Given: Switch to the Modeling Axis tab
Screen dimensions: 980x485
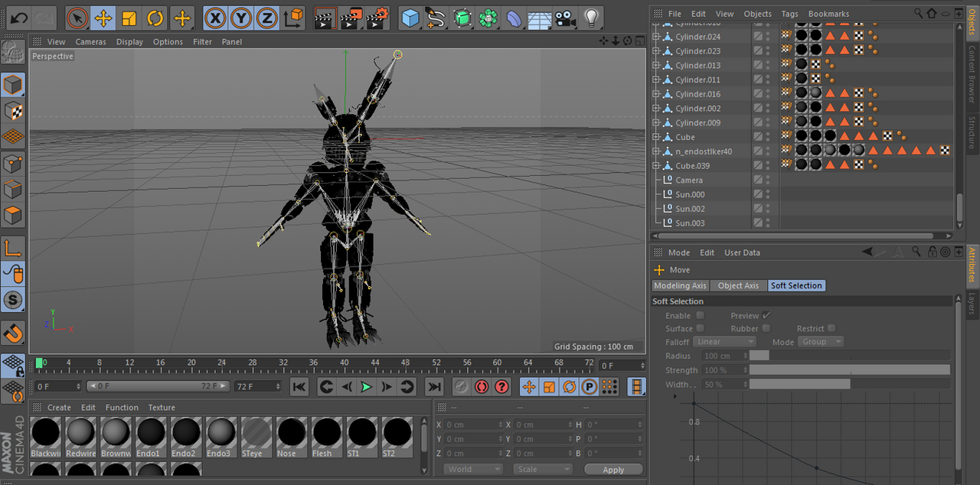Looking at the screenshot, I should (680, 285).
